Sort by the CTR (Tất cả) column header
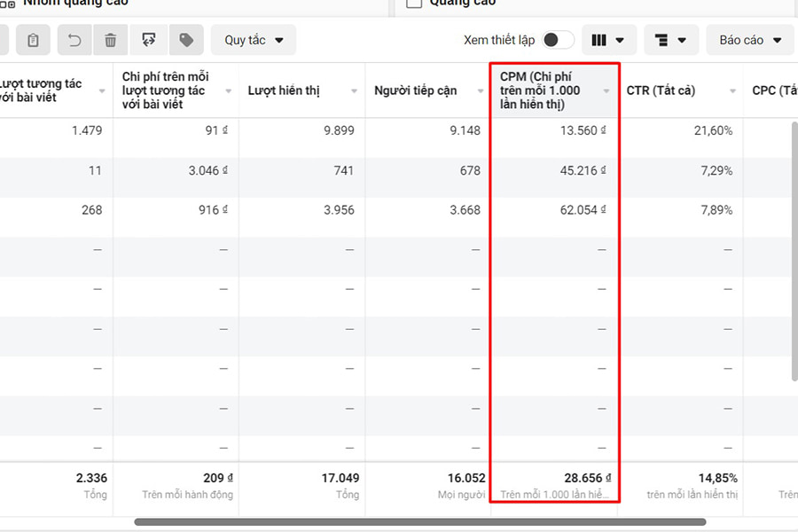 [661, 90]
